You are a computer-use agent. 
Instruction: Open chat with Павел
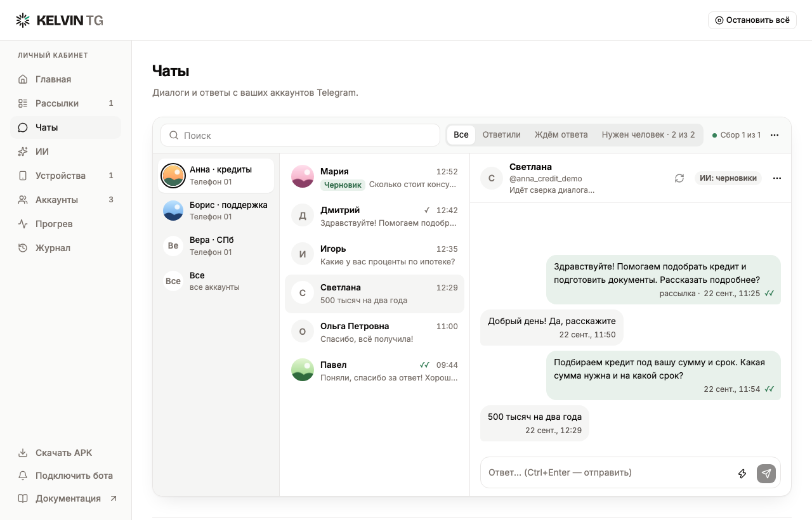374,371
